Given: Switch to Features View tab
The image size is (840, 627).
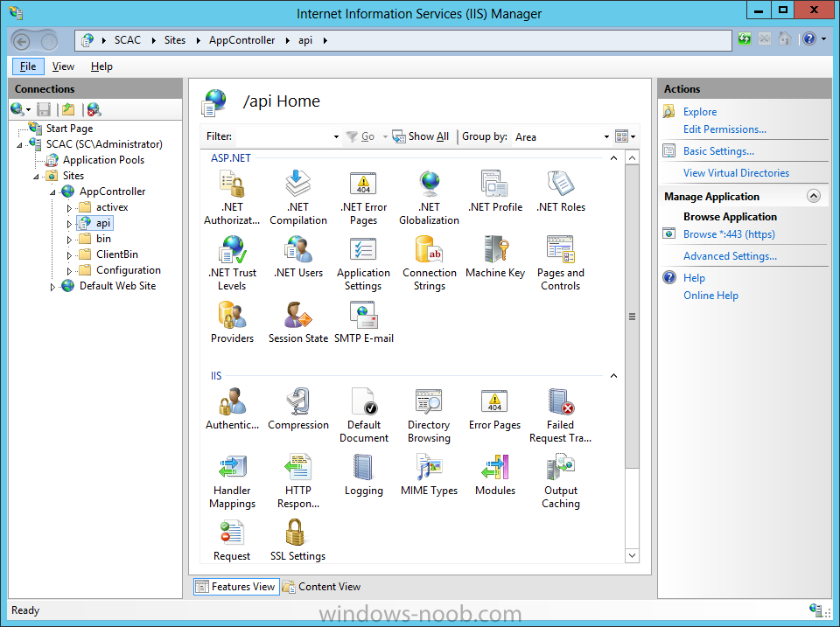Looking at the screenshot, I should [x=236, y=587].
